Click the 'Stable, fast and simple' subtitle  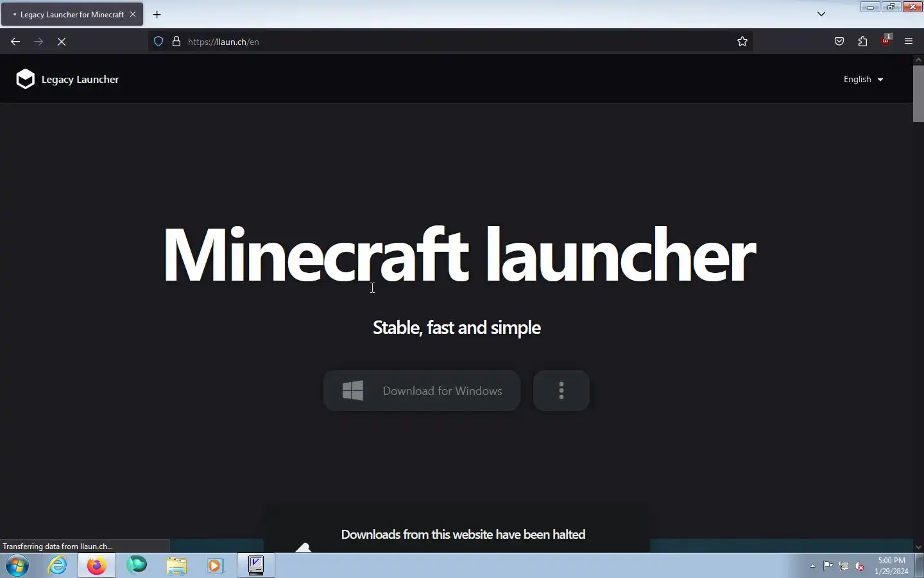[457, 328]
